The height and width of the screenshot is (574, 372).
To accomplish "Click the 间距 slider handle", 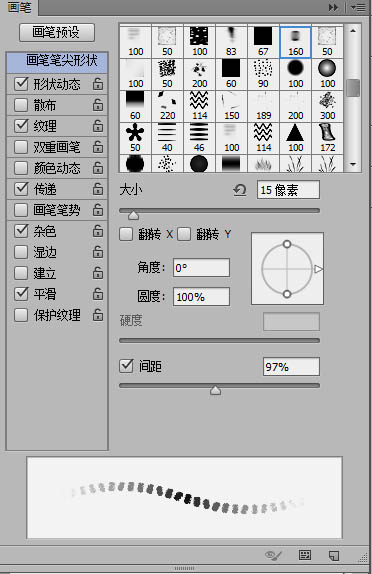I will 216,390.
